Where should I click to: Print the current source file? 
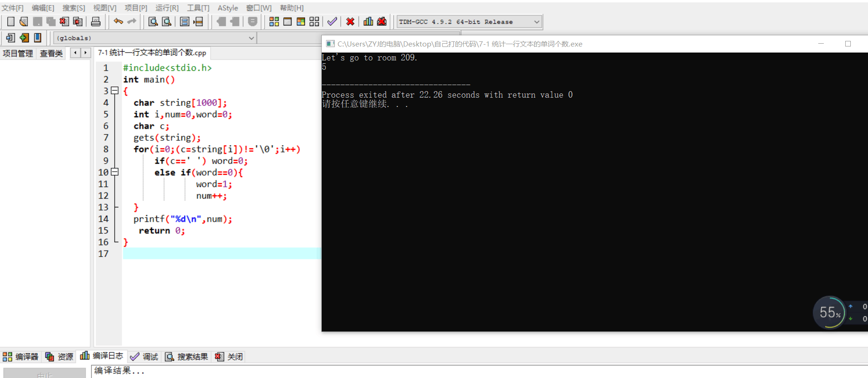click(96, 21)
